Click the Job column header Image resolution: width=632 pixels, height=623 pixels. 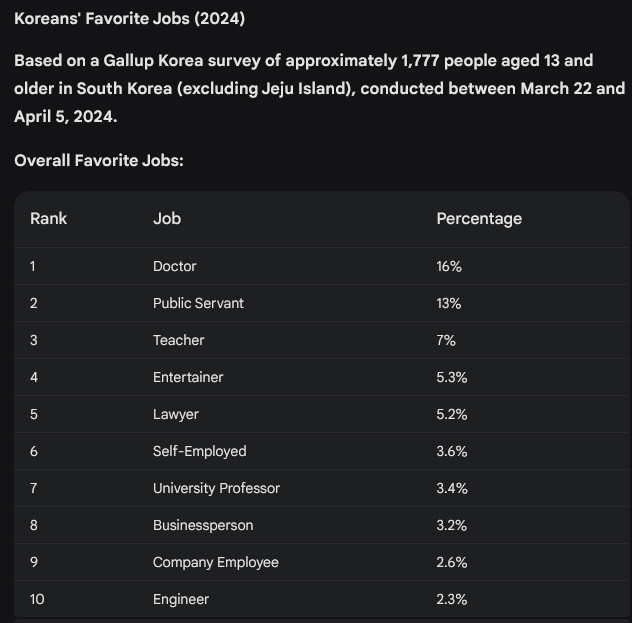point(167,219)
